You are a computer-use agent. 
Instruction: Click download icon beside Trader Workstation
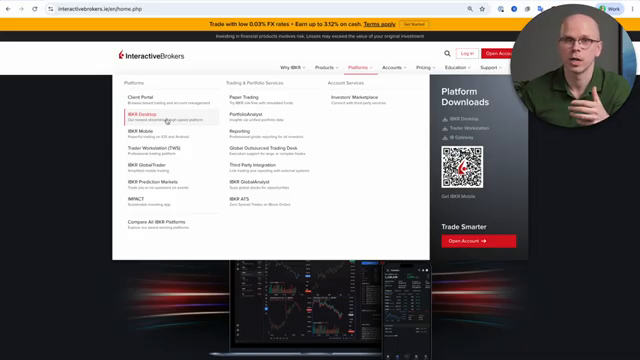coord(445,129)
